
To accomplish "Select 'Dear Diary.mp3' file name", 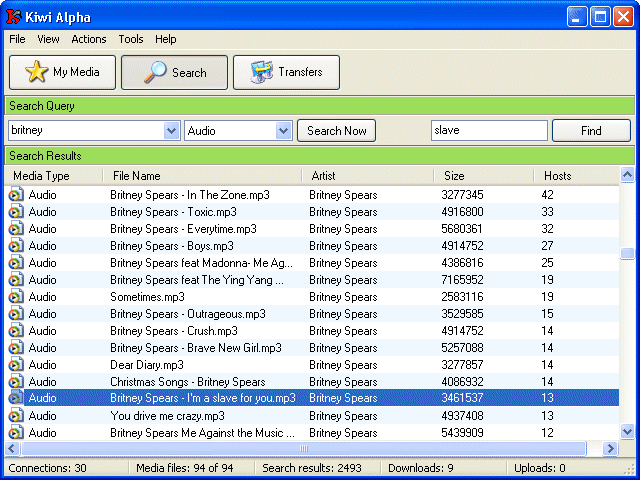I will coord(147,365).
